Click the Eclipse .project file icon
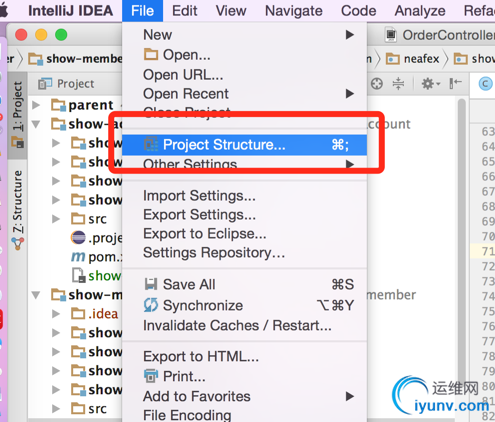Image resolution: width=495 pixels, height=422 pixels. pyautogui.click(x=78, y=238)
